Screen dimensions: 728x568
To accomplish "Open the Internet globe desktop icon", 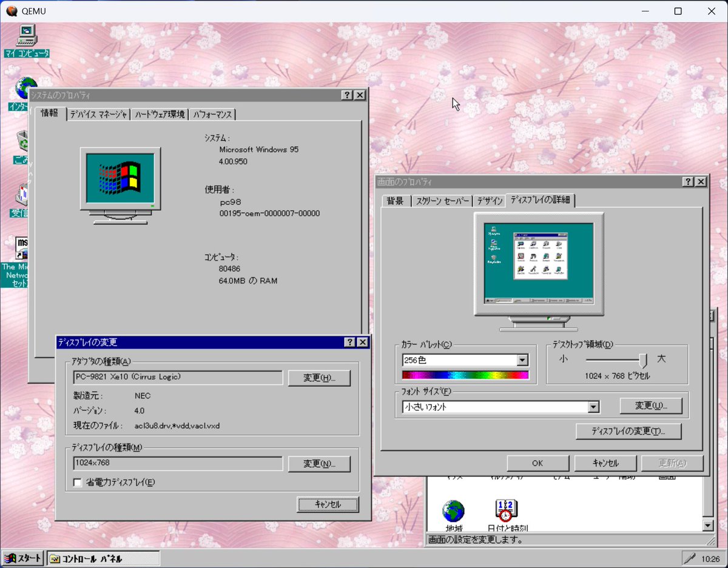I will pos(24,89).
